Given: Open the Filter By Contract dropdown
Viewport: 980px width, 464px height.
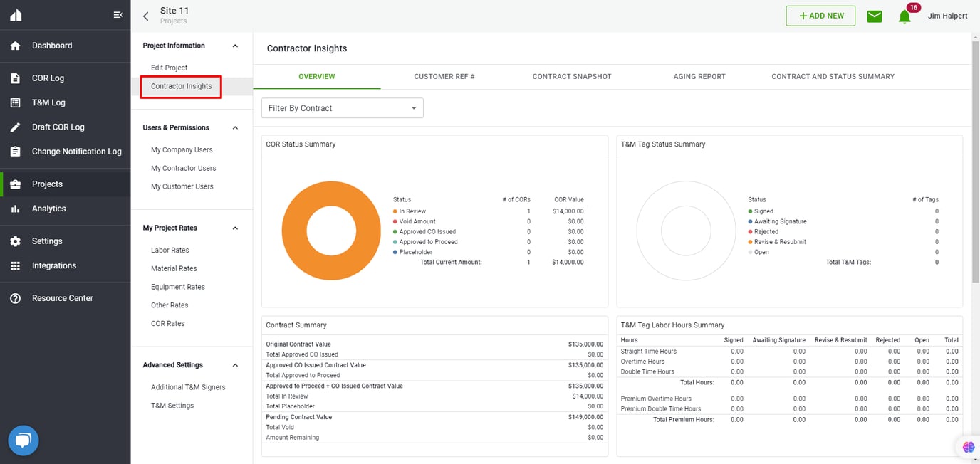Looking at the screenshot, I should tap(342, 107).
